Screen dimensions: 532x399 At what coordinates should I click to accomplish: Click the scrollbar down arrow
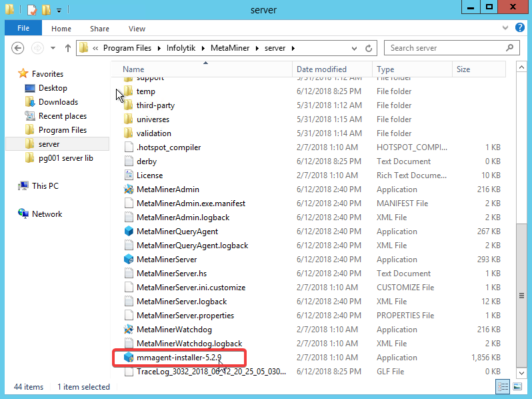(521, 373)
